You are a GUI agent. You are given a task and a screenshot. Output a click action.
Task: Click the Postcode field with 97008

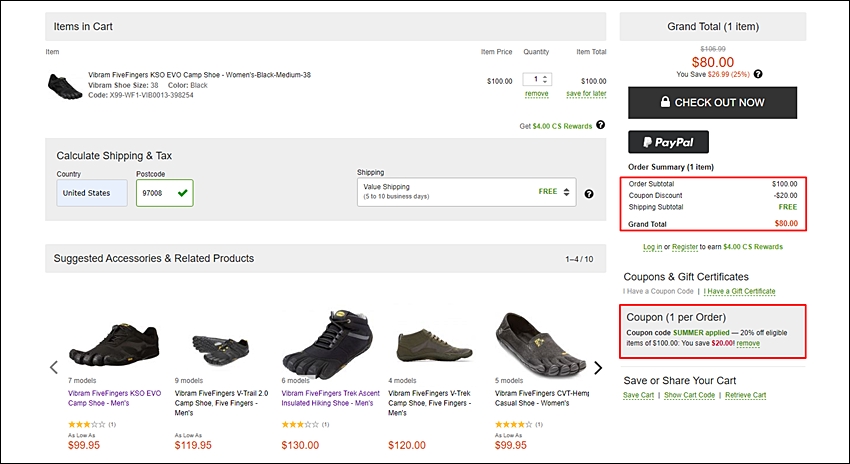[165, 193]
